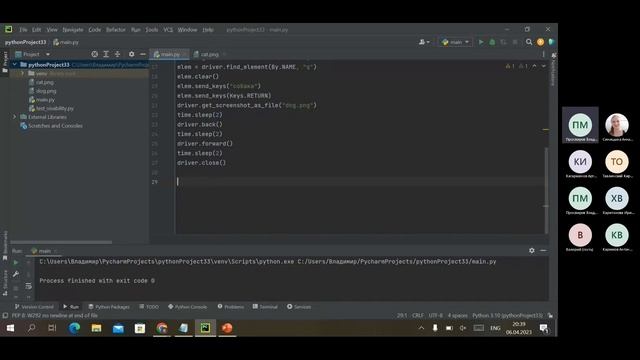Collapse all items in Project panel

coord(118,54)
